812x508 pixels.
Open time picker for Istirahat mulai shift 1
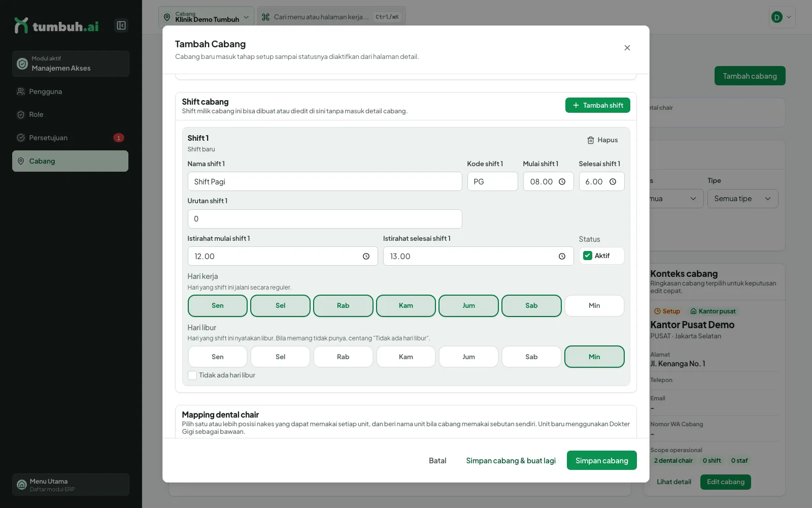coord(366,257)
